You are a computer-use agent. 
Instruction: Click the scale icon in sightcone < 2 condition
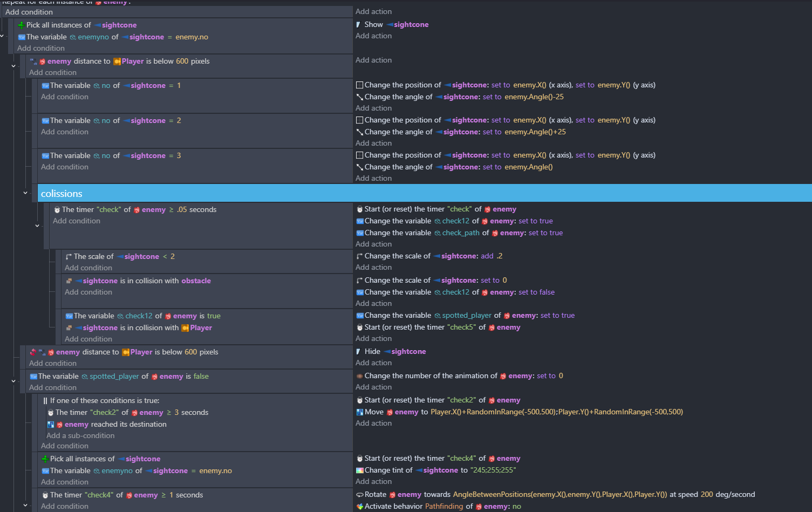(x=69, y=257)
